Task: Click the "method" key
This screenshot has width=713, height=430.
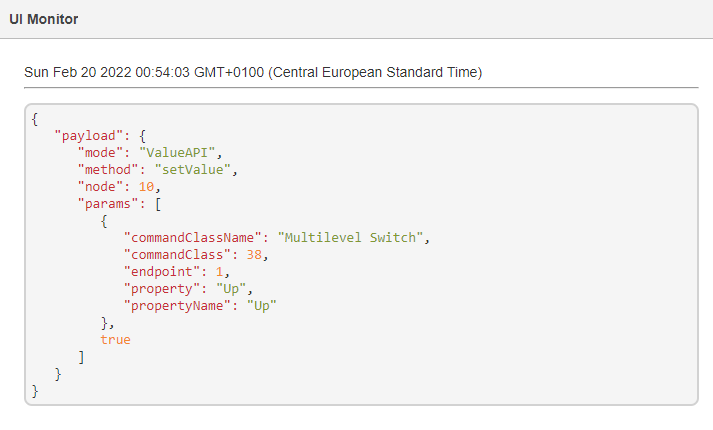Action: [108, 170]
